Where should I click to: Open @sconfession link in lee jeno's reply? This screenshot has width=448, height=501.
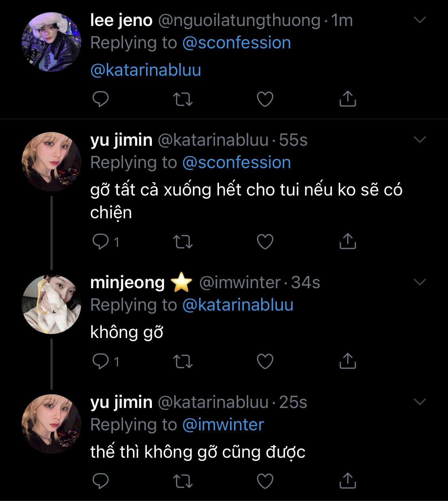tap(237, 43)
